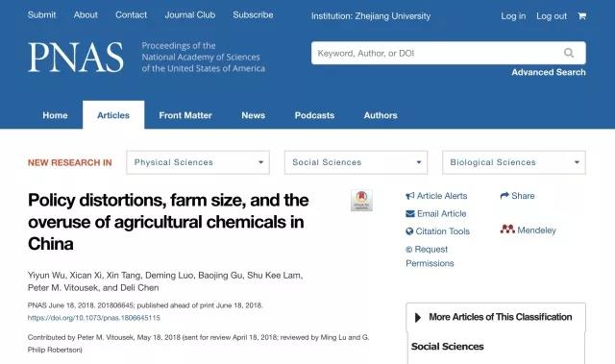The image size is (615, 364).
Task: Click the search magnifier icon
Action: click(x=569, y=53)
